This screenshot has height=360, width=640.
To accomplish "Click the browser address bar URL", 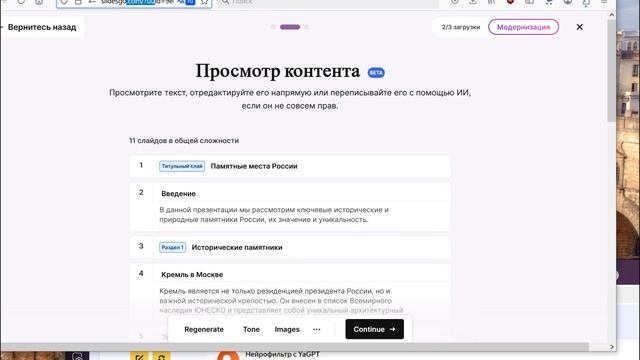I will coord(137,2).
